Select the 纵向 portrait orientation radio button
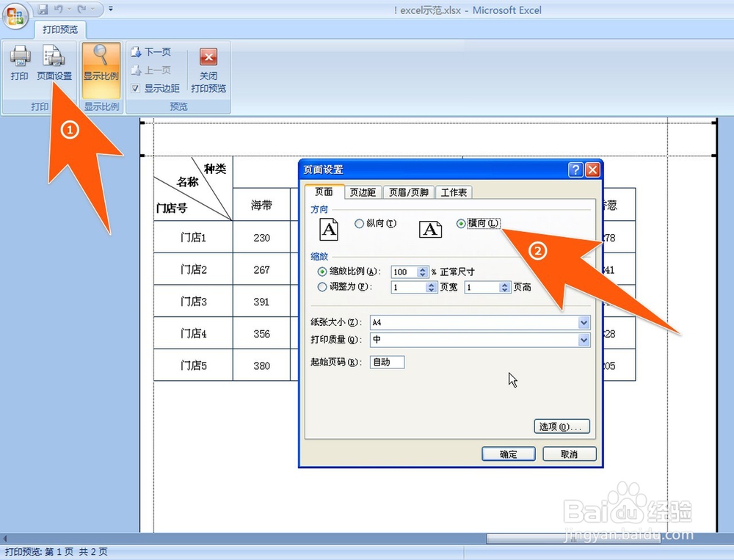 coord(360,224)
